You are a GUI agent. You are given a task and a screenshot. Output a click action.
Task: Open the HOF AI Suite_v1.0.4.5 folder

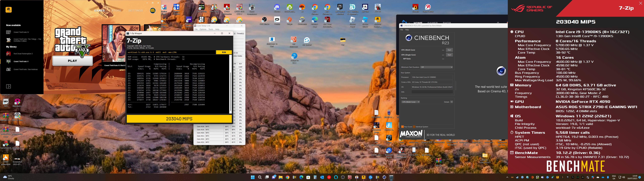(485, 158)
